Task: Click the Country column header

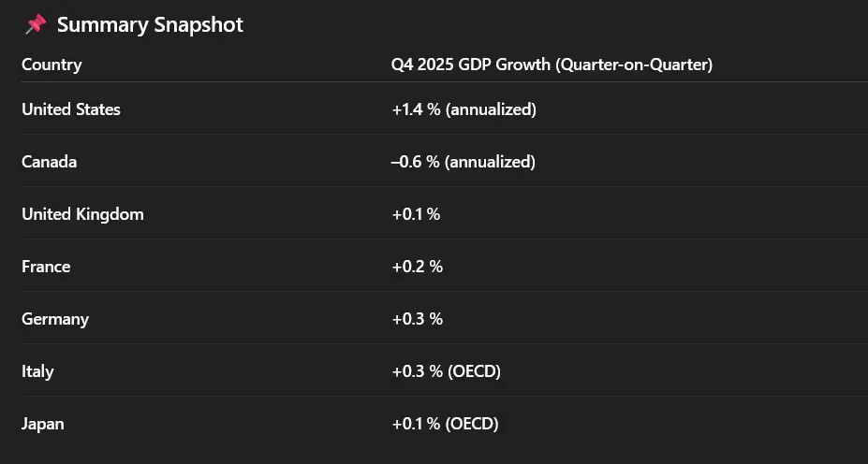Action: pyautogui.click(x=51, y=65)
